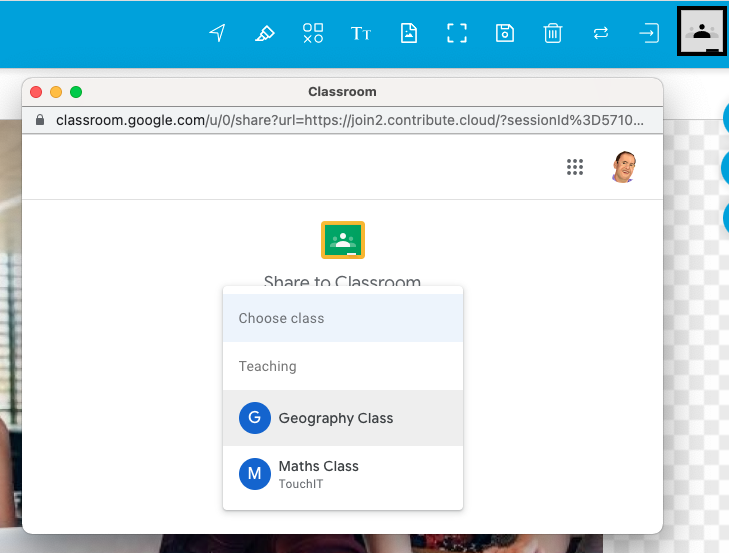Click the swap arrows icon in toolbar
Viewport: 729px width, 553px height.
coord(601,33)
